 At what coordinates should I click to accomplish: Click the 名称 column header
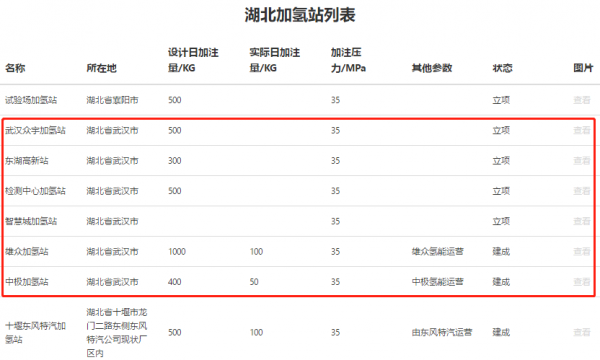point(15,68)
